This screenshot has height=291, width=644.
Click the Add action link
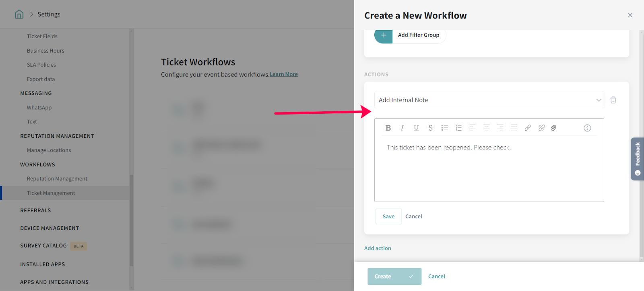pyautogui.click(x=378, y=248)
